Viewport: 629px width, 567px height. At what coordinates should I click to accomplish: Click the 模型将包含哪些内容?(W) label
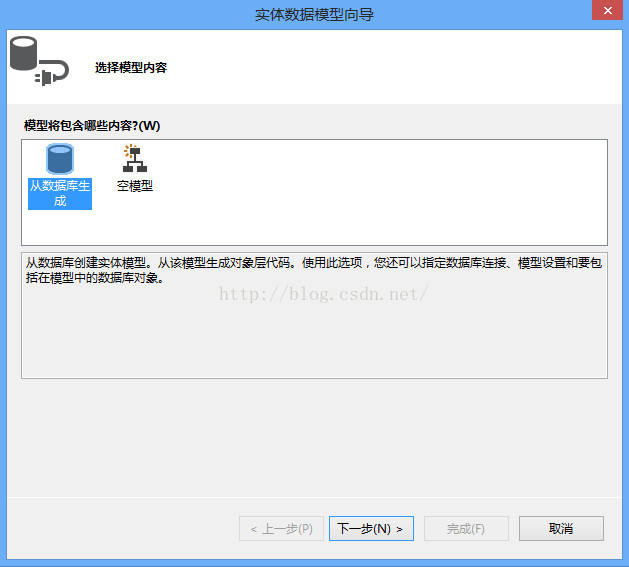tap(92, 126)
